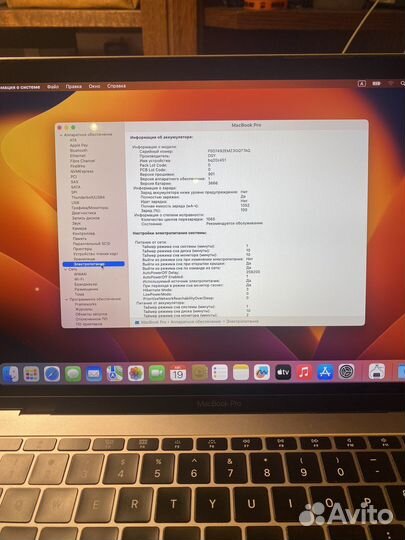Select Объекты запуска in the sidebar

click(91, 314)
